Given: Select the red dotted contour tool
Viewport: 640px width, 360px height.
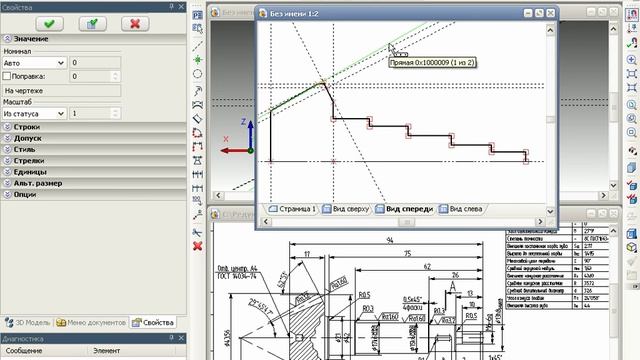Looking at the screenshot, I should 198,133.
